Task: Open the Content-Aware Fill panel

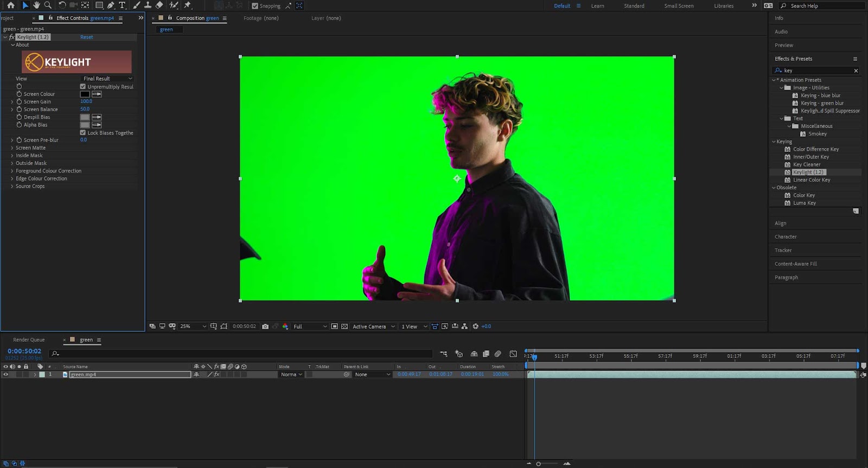Action: (795, 264)
